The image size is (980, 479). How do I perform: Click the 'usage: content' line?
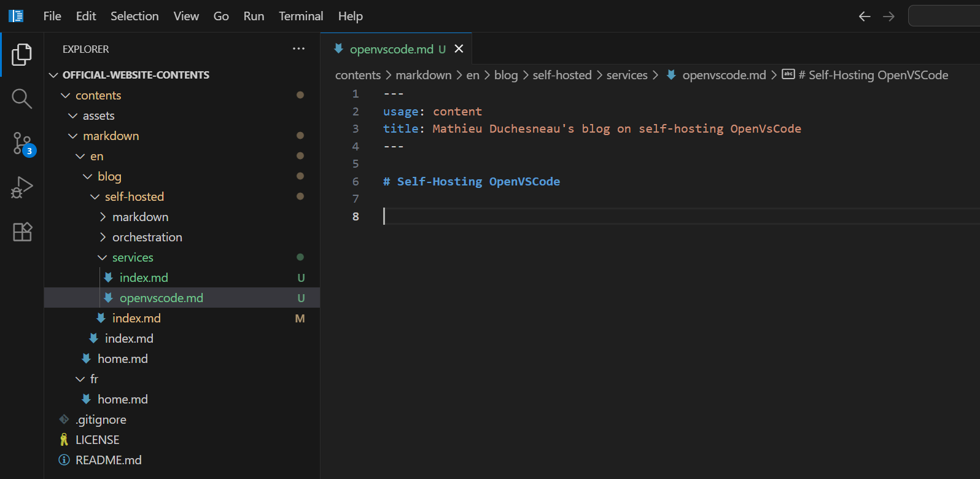(x=432, y=111)
